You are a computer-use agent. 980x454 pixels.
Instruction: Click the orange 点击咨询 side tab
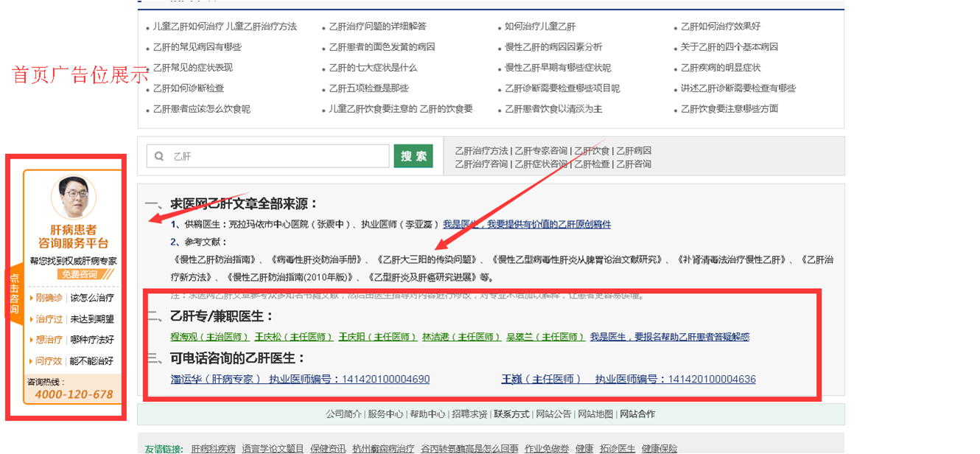click(x=14, y=293)
